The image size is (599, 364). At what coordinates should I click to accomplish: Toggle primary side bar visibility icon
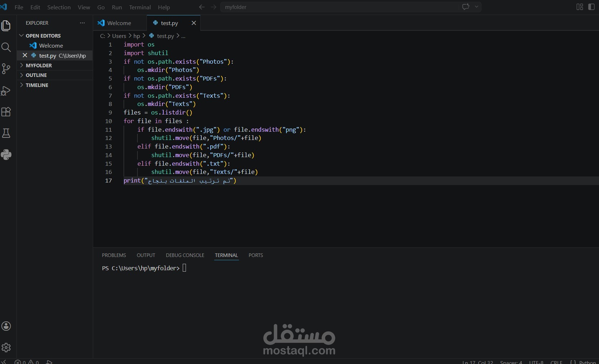pyautogui.click(x=591, y=7)
